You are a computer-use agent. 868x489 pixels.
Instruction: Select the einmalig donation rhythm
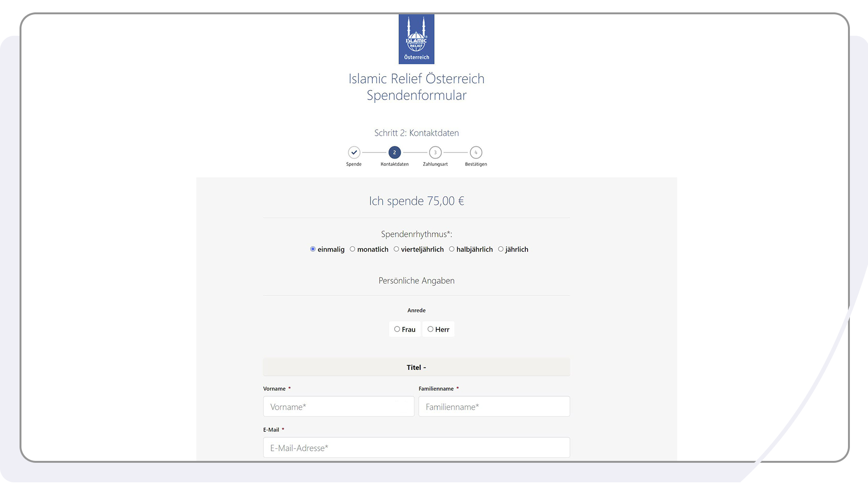point(313,249)
